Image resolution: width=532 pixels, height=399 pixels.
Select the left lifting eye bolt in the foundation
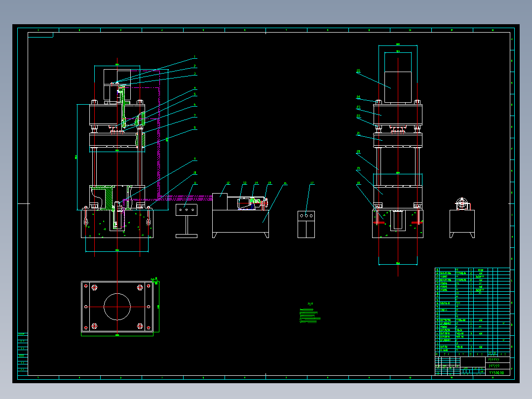[x=86, y=217]
